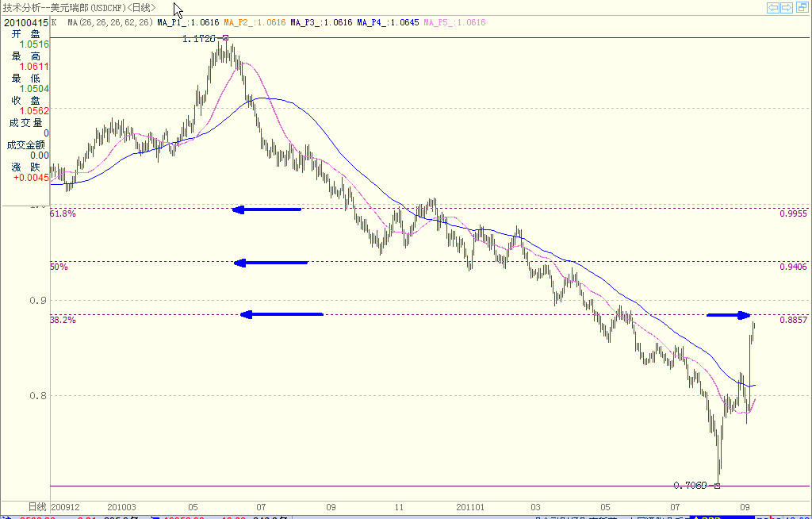
Task: Click the 最高 value 1.0611
Action: (34, 67)
